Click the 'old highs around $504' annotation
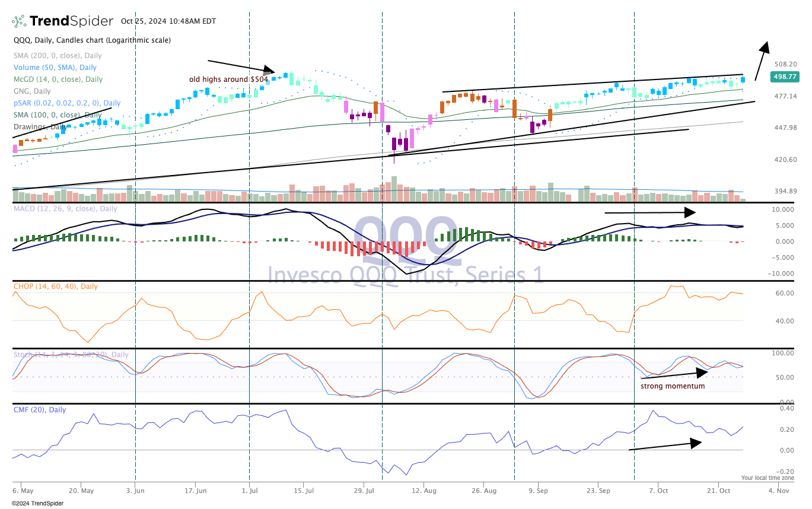This screenshot has width=812, height=509. click(228, 79)
